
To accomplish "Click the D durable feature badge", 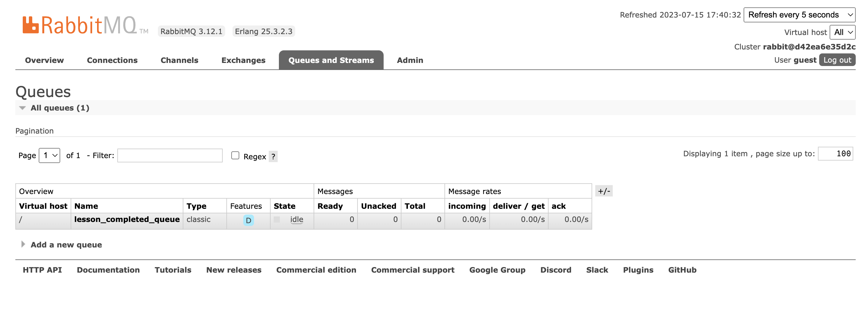I will [x=248, y=220].
